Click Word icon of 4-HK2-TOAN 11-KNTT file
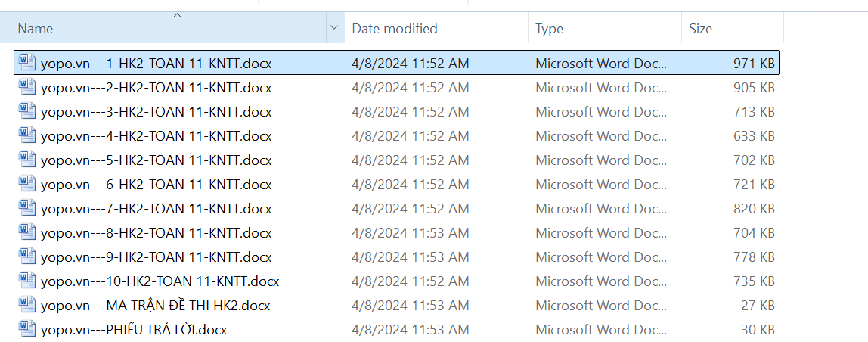868x342 pixels. tap(27, 135)
